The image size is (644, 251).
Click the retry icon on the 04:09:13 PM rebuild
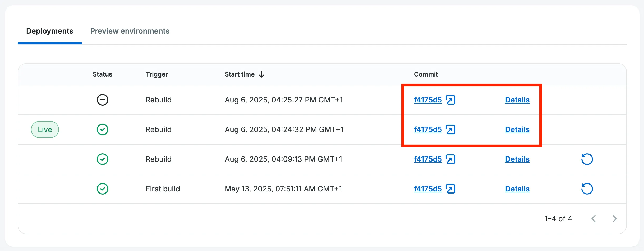587,159
